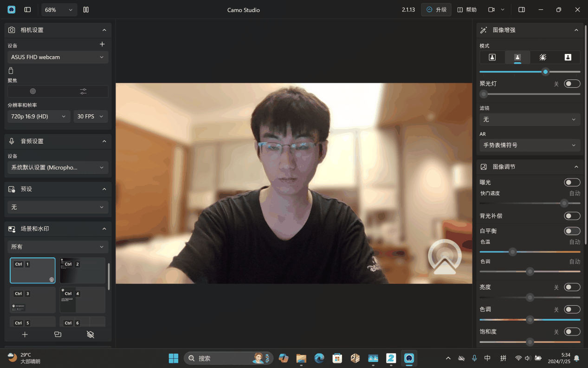Click the watermark disable icon below scene thumbnails
588x368 pixels.
[91, 334]
